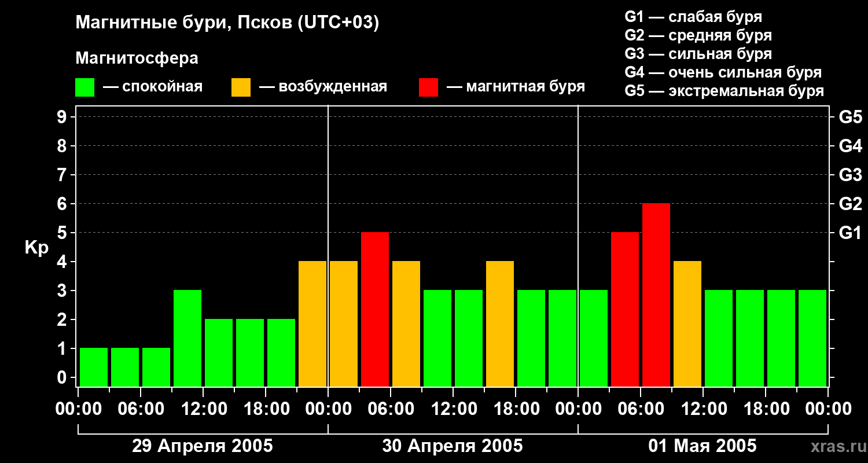Click the '12:00' tick label under 29 April

tap(203, 409)
